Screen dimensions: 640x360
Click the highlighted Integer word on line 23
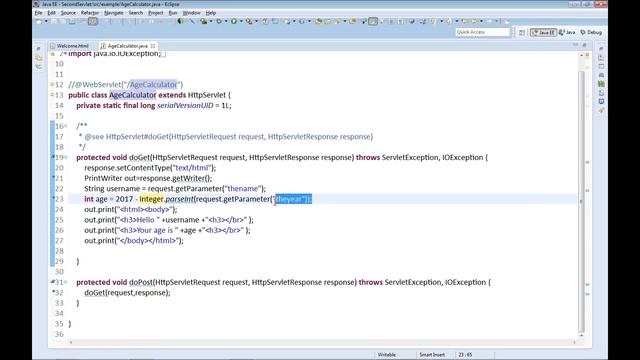pyautogui.click(x=151, y=199)
